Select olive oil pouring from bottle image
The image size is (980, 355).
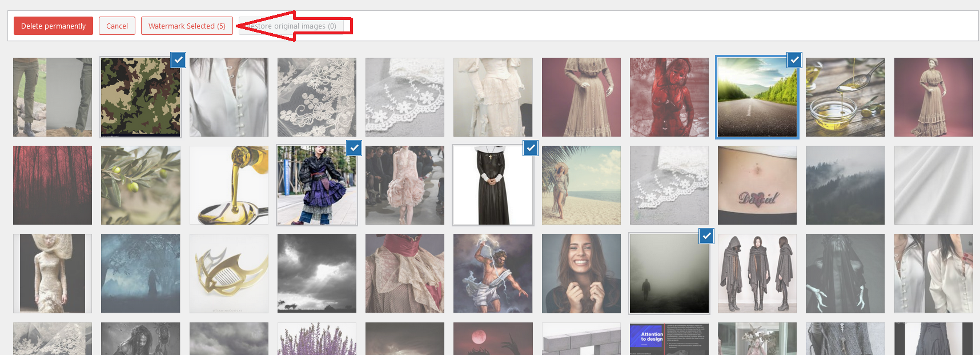coord(229,185)
